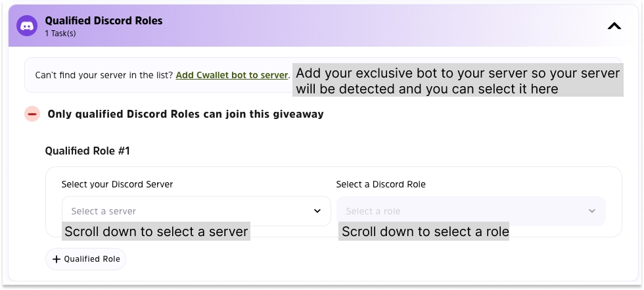Click the Scroll down to select a server note
644x290 pixels.
(156, 231)
